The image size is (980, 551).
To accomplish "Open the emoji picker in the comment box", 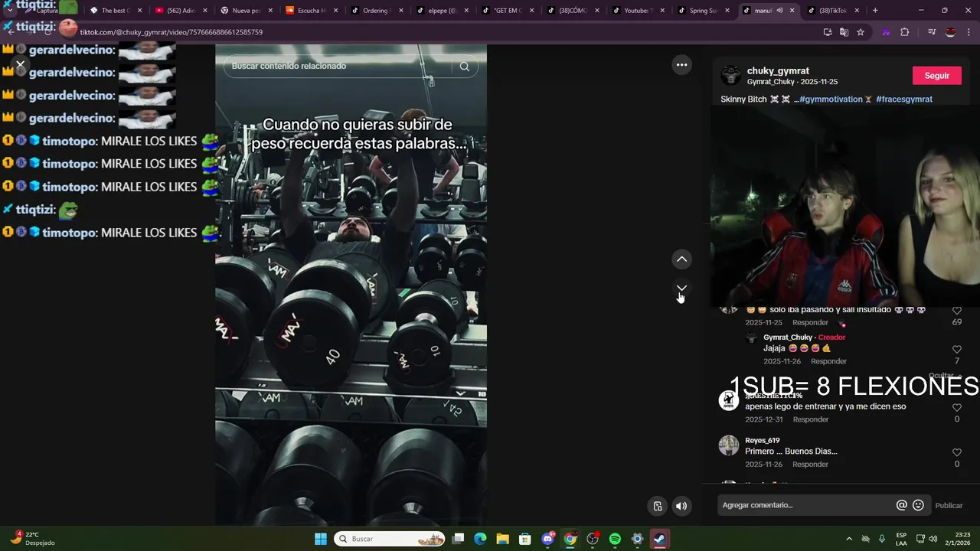I will (x=919, y=505).
